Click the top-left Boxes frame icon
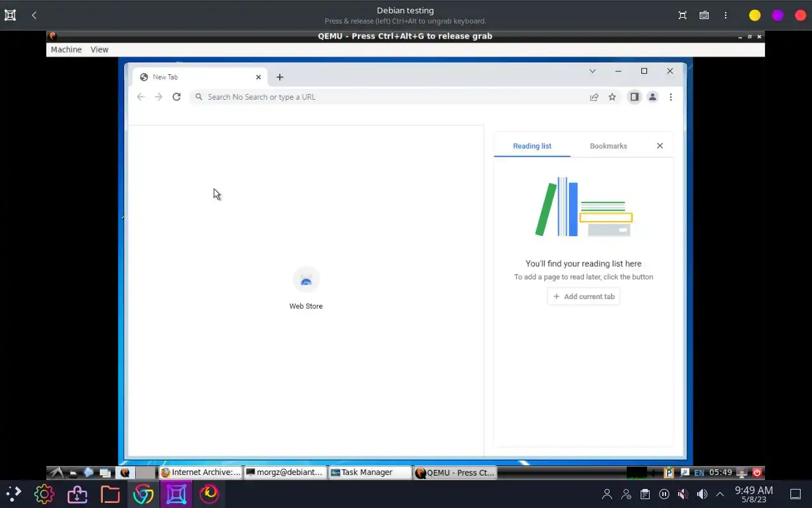This screenshot has width=812, height=508. 10,15
